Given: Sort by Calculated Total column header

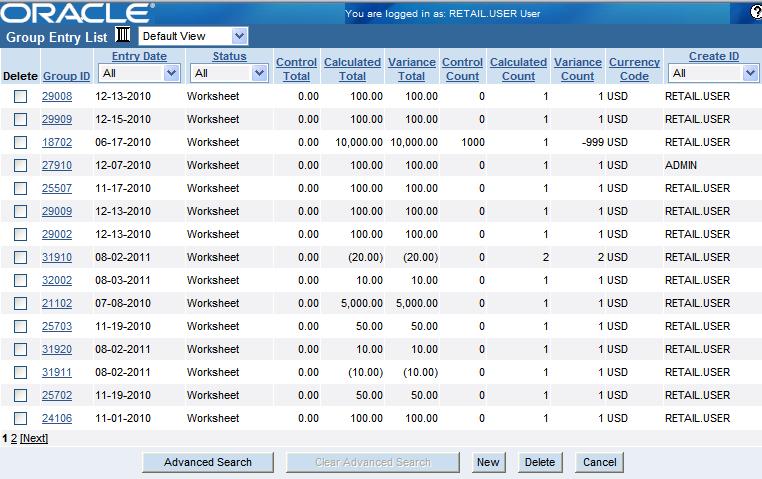Looking at the screenshot, I should 352,69.
